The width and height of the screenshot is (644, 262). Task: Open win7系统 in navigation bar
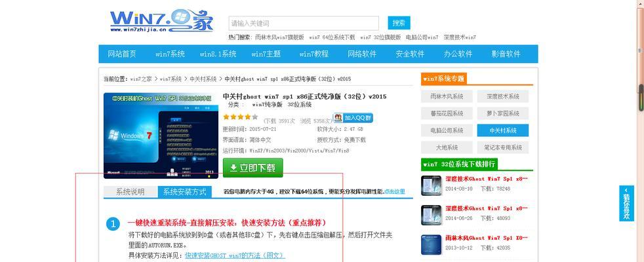pos(170,54)
